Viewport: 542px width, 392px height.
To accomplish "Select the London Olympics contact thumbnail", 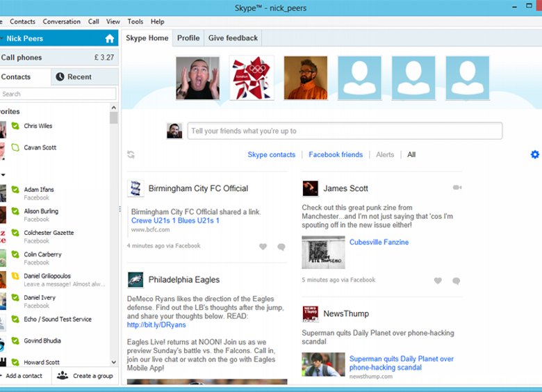I will tap(252, 78).
